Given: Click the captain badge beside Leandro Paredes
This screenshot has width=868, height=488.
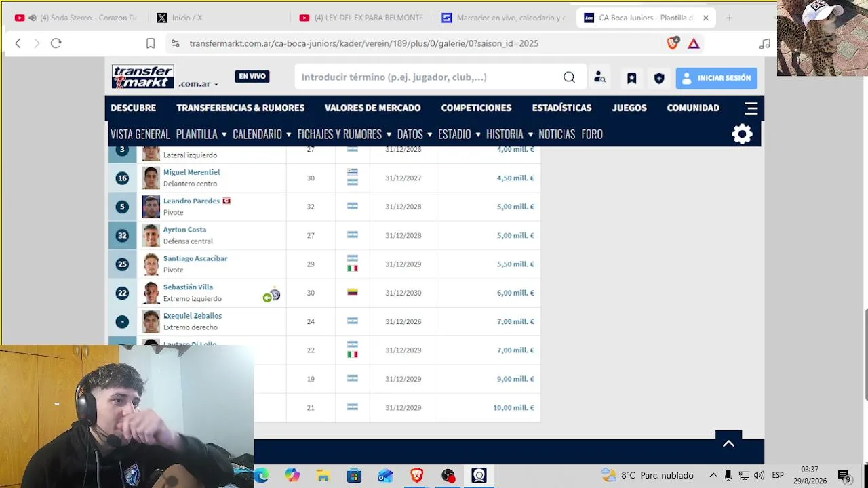Looking at the screenshot, I should click(226, 201).
